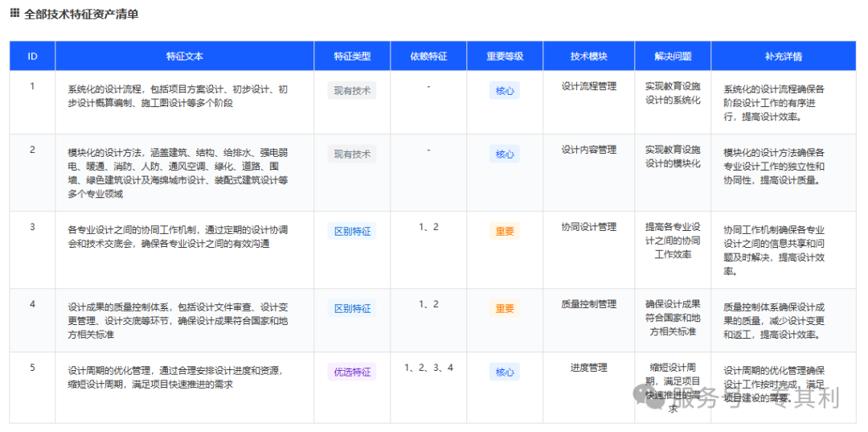
Task: Click the grid icon beside 全部技术特征资产清单
Action: [15, 14]
